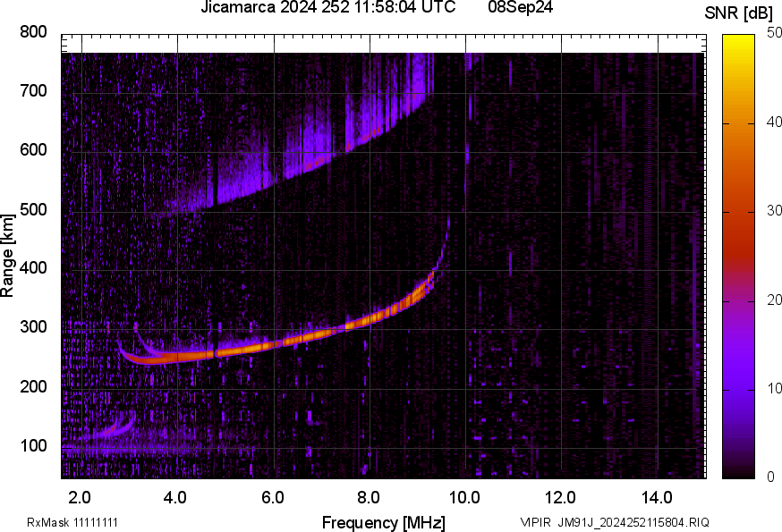Click the 14.0 frequency tick label
Image resolution: width=782 pixels, height=532 pixels.
(656, 496)
